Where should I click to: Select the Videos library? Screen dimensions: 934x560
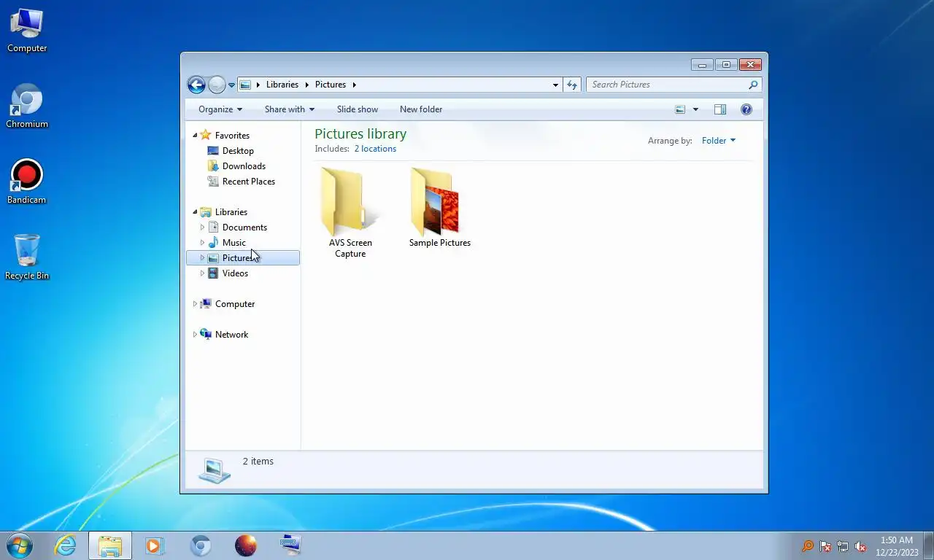tap(235, 273)
